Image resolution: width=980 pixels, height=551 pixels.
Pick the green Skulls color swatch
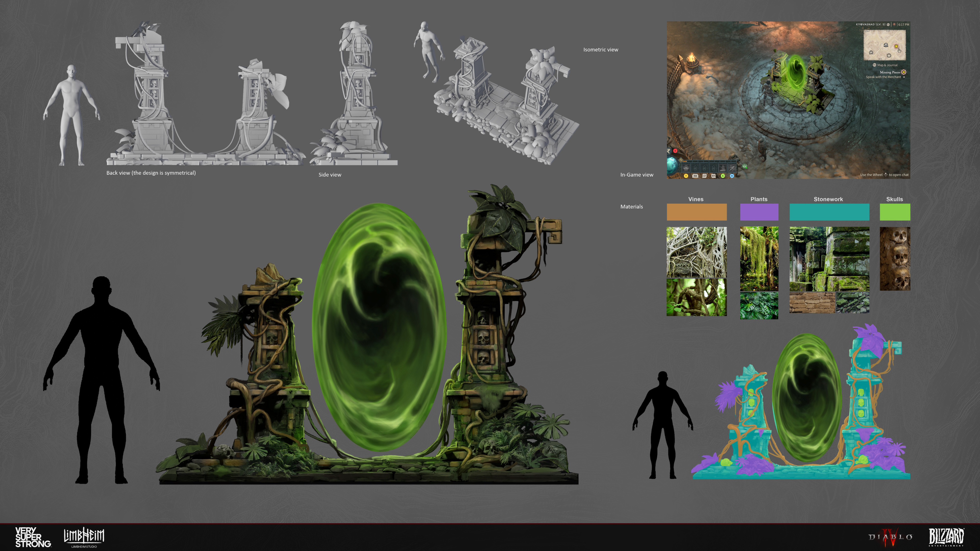click(x=895, y=212)
